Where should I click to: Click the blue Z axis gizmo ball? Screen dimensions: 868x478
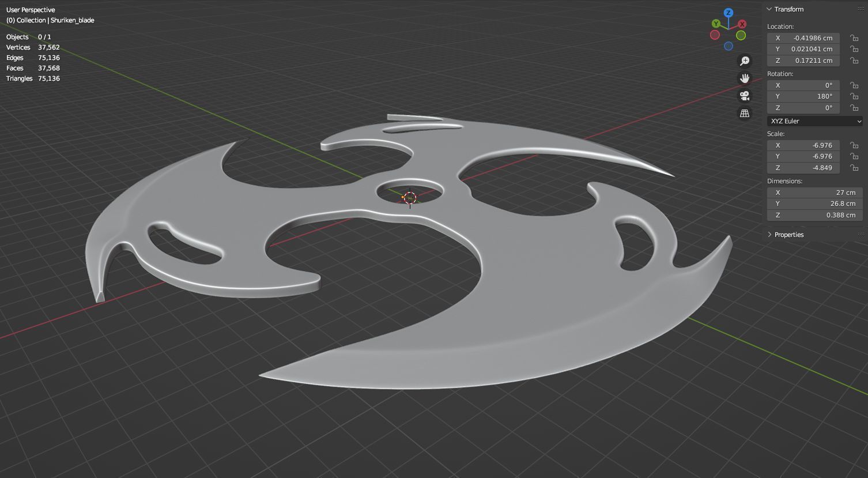pos(729,13)
